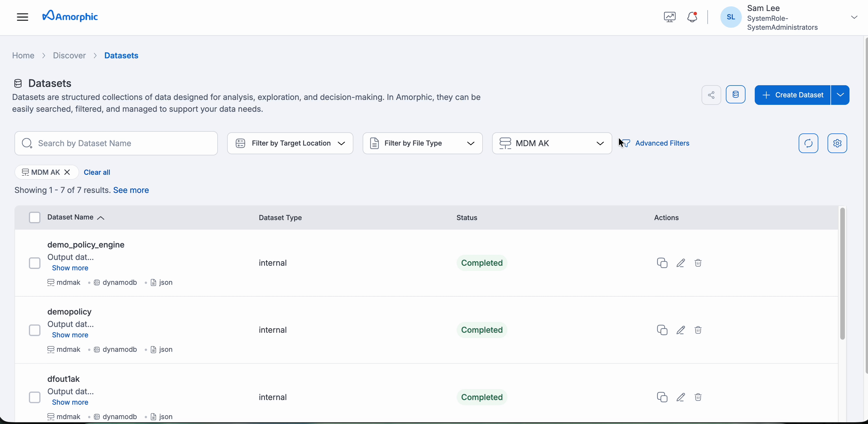Click the page vertical scrollbar
This screenshot has width=868, height=424.
pos(866,205)
